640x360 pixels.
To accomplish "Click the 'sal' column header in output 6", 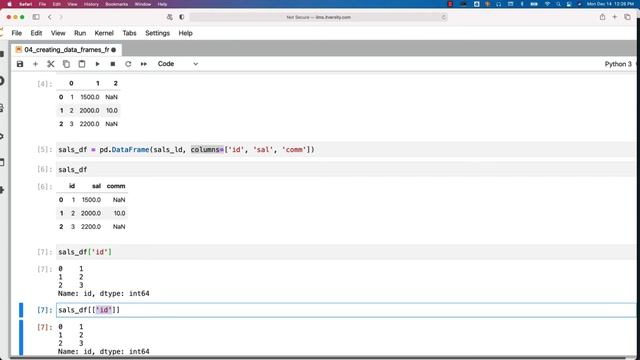I will (96, 186).
